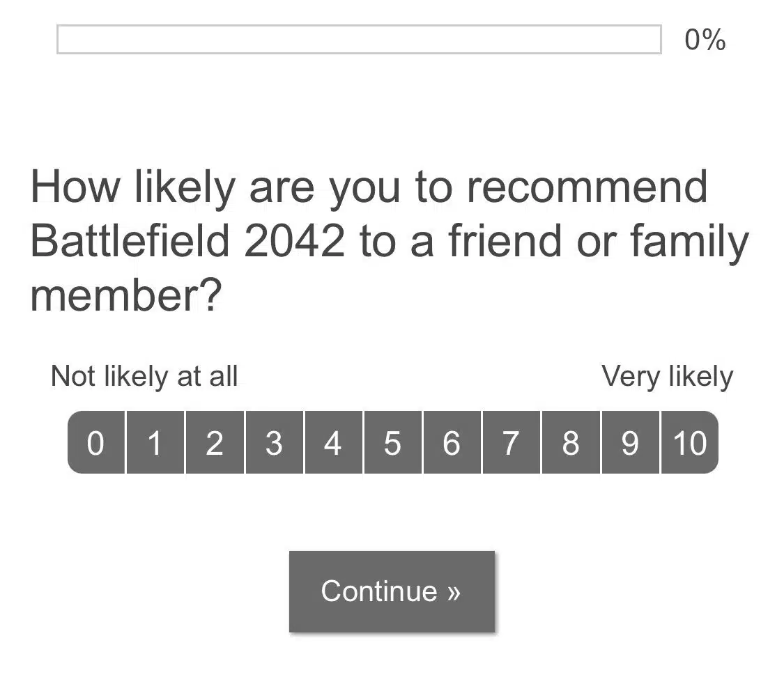
Task: Choose the middle score 5
Action: coord(392,443)
